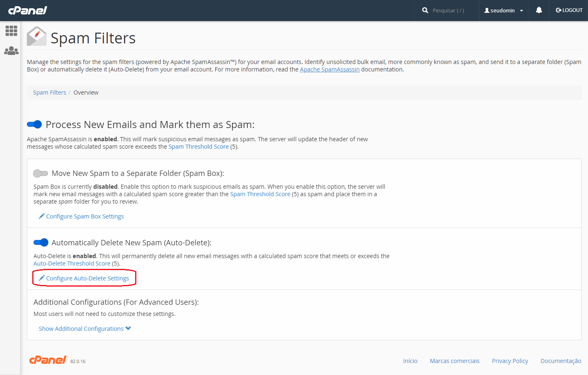Viewport: 588px width, 375px height.
Task: Click the version number 82.0.16
Action: click(x=78, y=361)
